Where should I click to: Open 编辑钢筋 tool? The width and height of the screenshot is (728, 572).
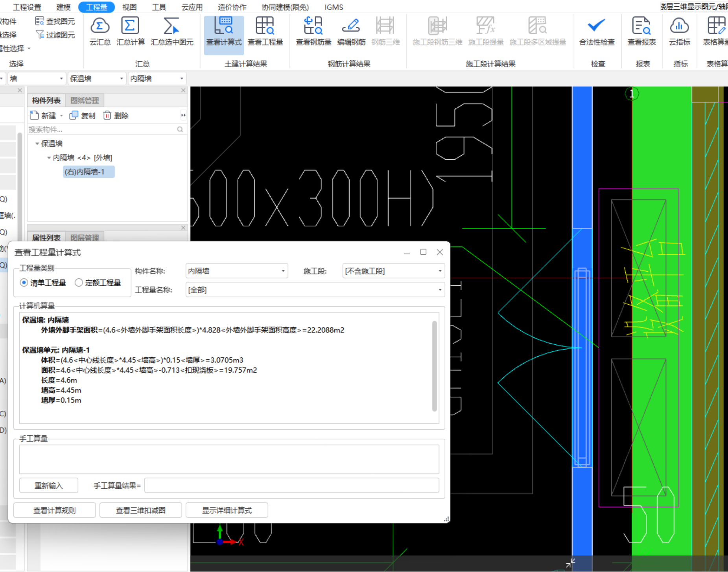click(351, 31)
